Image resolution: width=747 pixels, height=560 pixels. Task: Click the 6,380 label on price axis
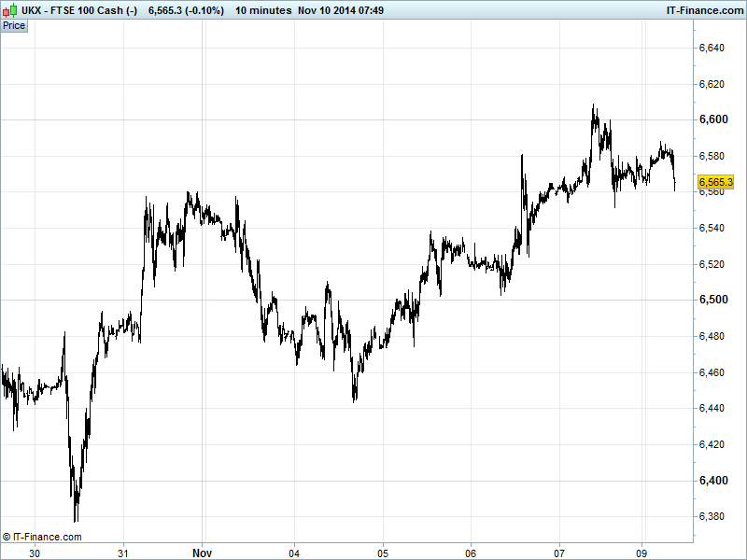click(713, 516)
